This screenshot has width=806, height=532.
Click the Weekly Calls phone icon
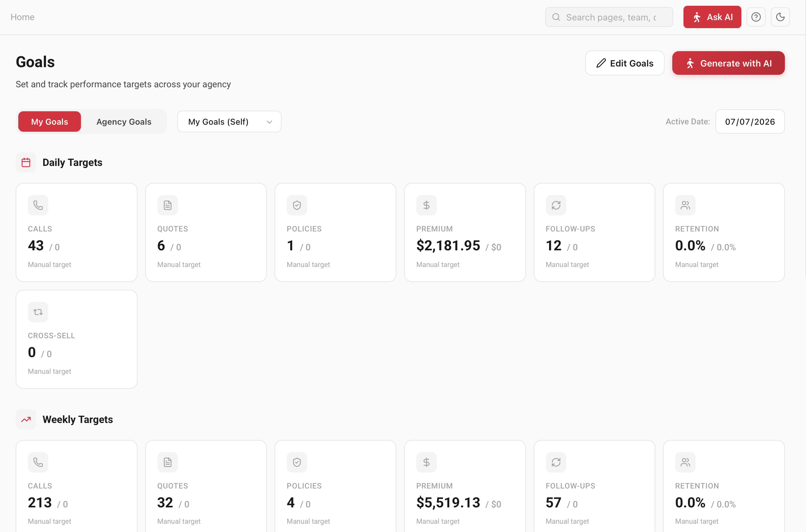tap(38, 462)
